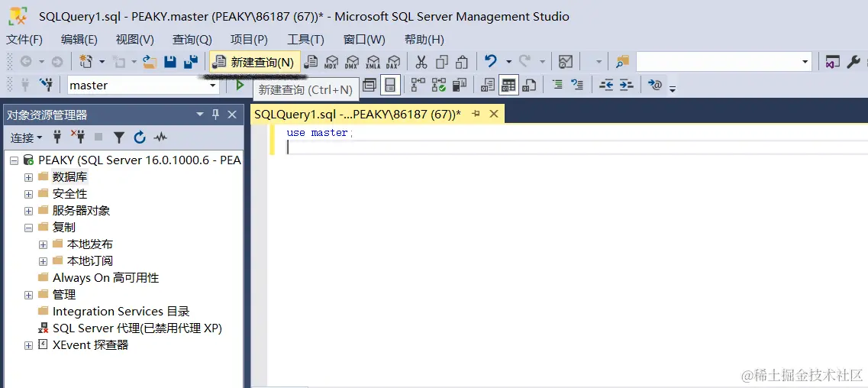868x388 pixels.
Task: Open a Database Engine Query icon
Action: pos(311,61)
